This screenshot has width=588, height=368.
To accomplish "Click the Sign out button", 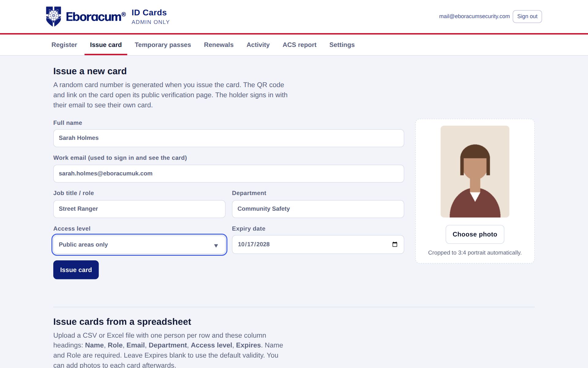I will pyautogui.click(x=527, y=17).
